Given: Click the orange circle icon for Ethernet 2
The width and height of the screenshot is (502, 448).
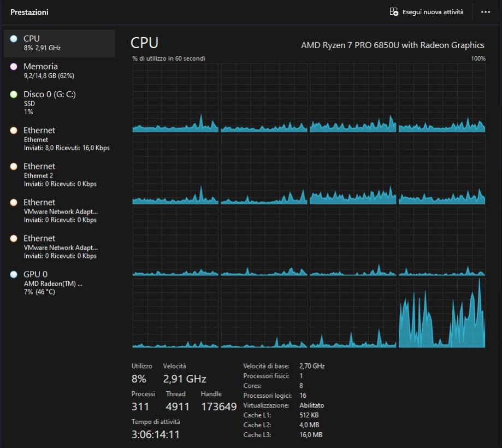Looking at the screenshot, I should (14, 167).
